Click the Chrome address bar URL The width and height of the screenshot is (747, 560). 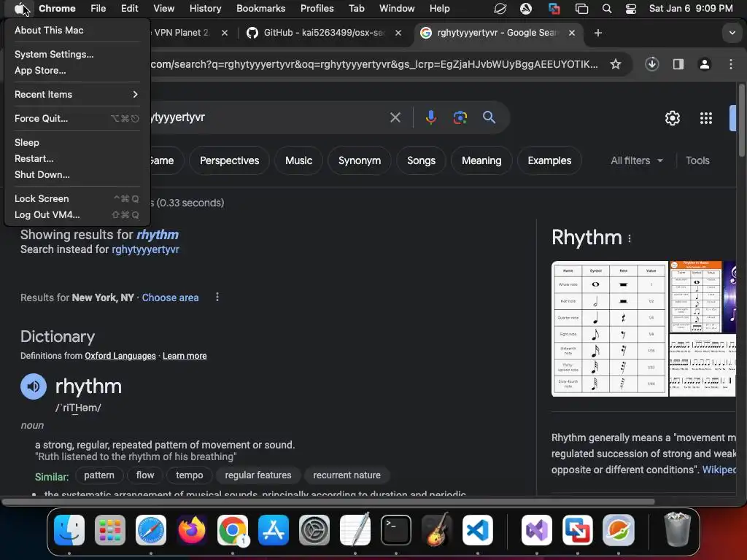[374, 64]
